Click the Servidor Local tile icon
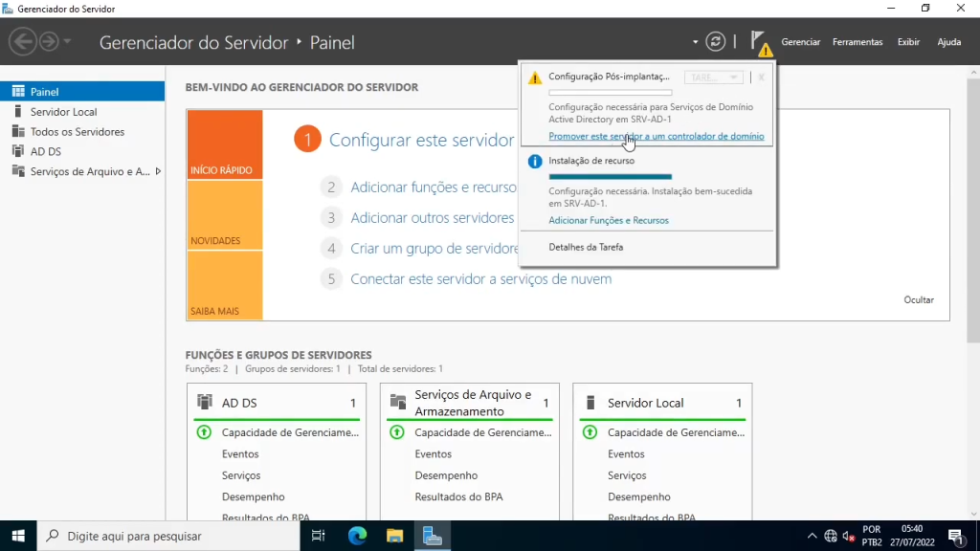Viewport: 980px width, 551px height. pyautogui.click(x=590, y=402)
